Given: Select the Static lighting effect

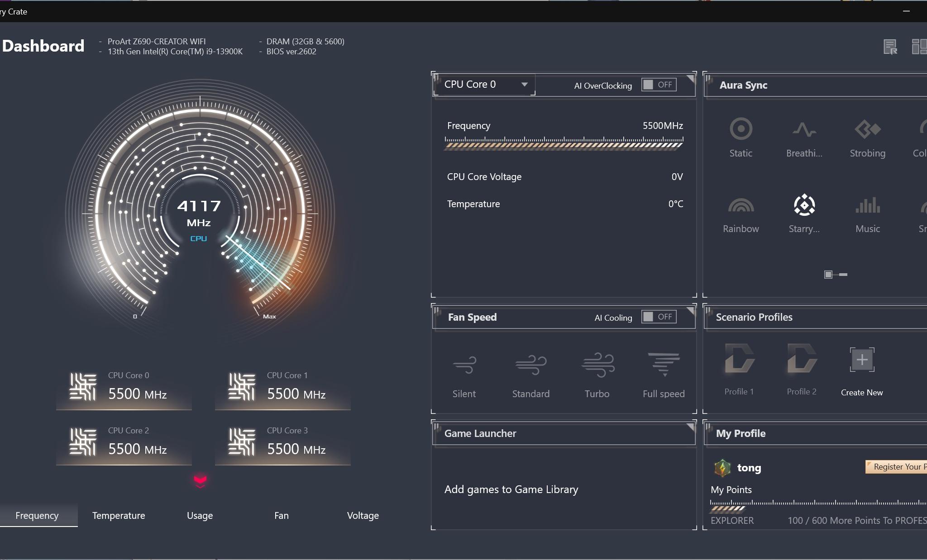Looking at the screenshot, I should (741, 137).
